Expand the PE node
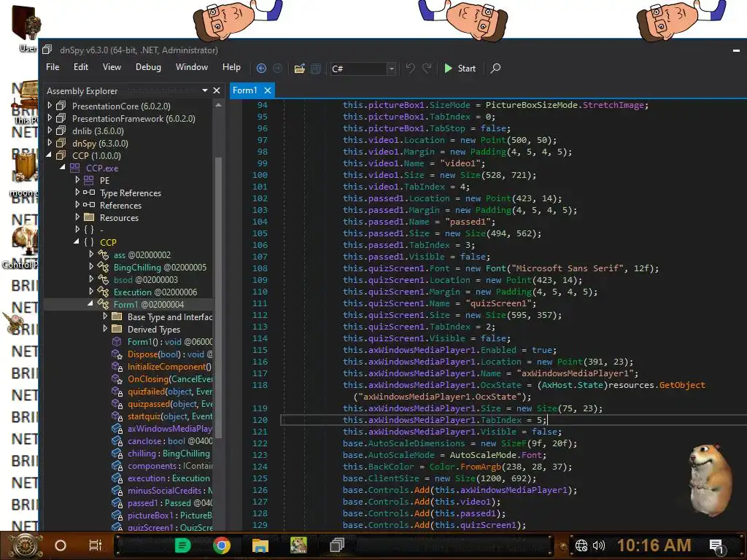 (x=77, y=180)
